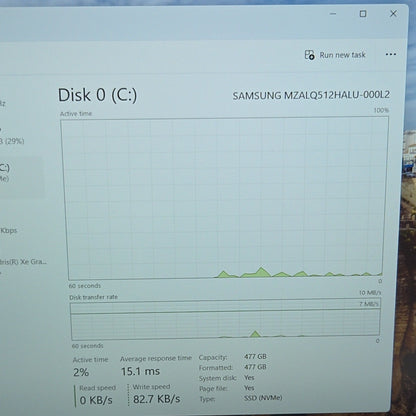The width and height of the screenshot is (416, 416).
Task: Click the Page file Yes value
Action: tap(249, 388)
